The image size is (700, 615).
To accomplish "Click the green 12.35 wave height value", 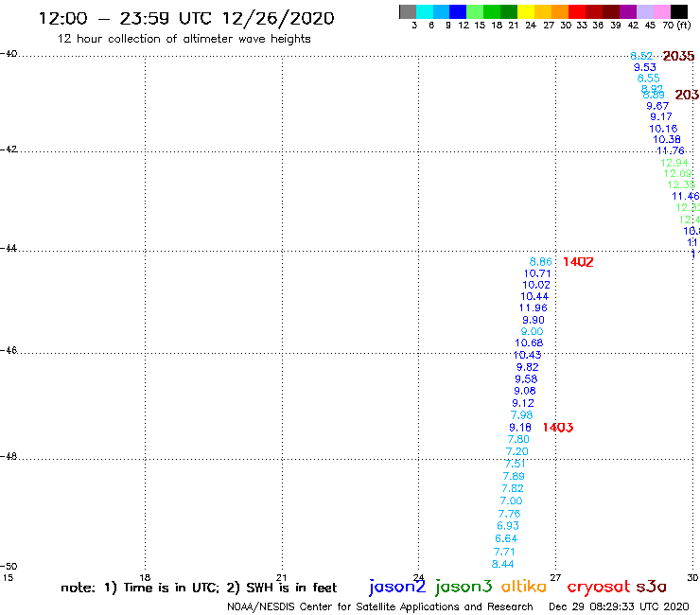I will 682,184.
